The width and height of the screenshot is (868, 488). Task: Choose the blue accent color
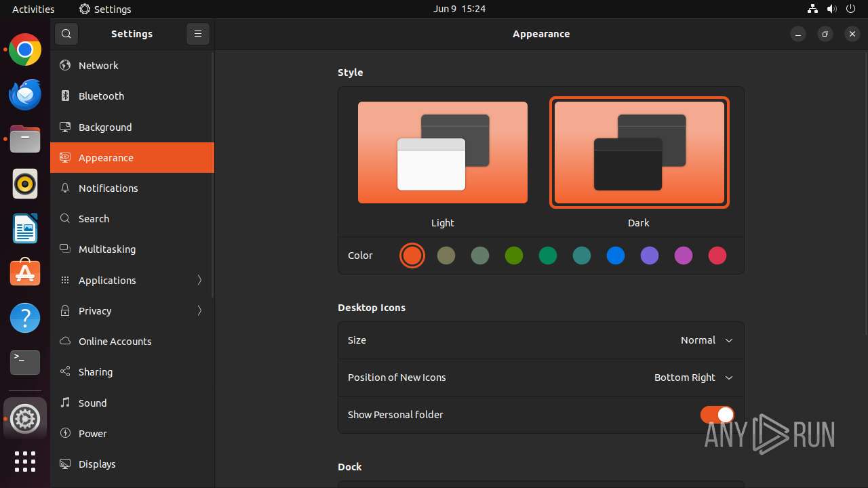616,256
